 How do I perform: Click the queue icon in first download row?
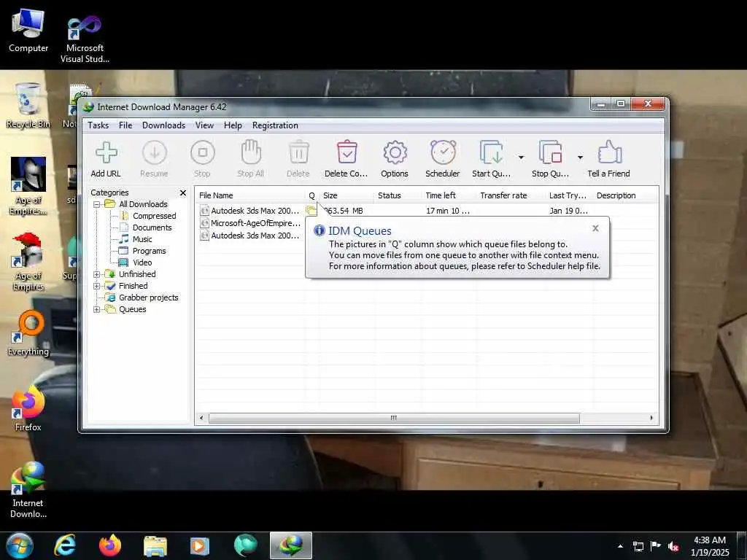coord(311,210)
